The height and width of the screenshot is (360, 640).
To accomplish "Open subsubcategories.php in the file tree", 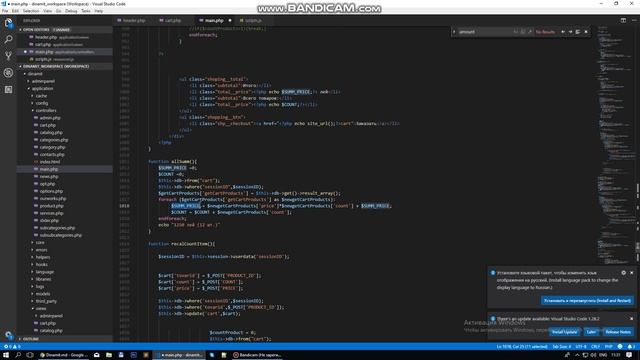I will (x=61, y=235).
